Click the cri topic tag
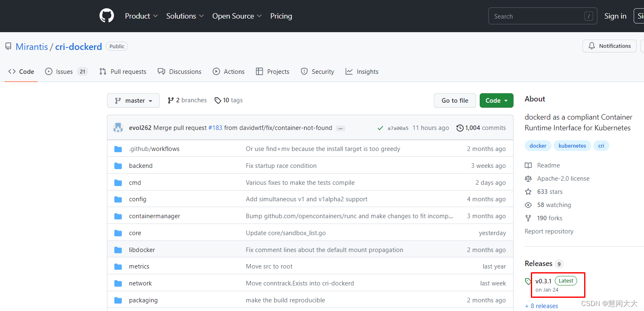The width and height of the screenshot is (644, 311). (x=601, y=146)
